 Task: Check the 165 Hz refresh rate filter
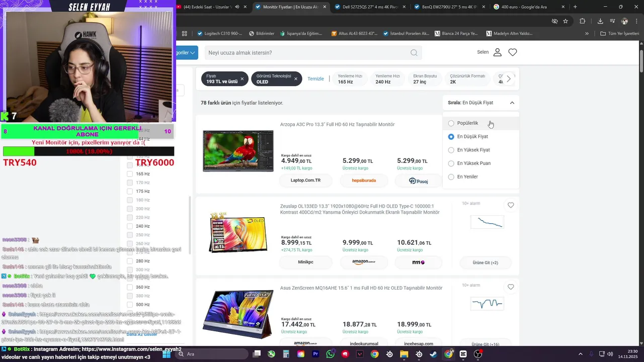point(130,174)
